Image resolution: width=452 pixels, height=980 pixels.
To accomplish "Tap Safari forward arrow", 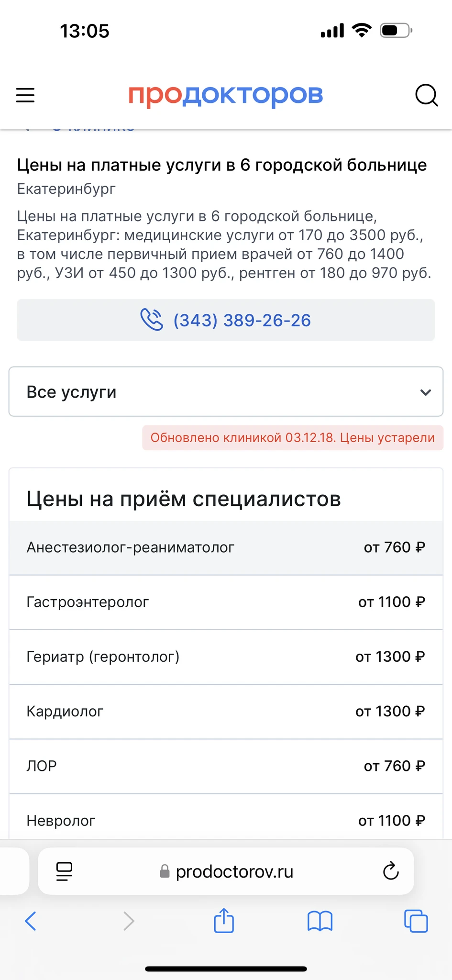I will (129, 921).
